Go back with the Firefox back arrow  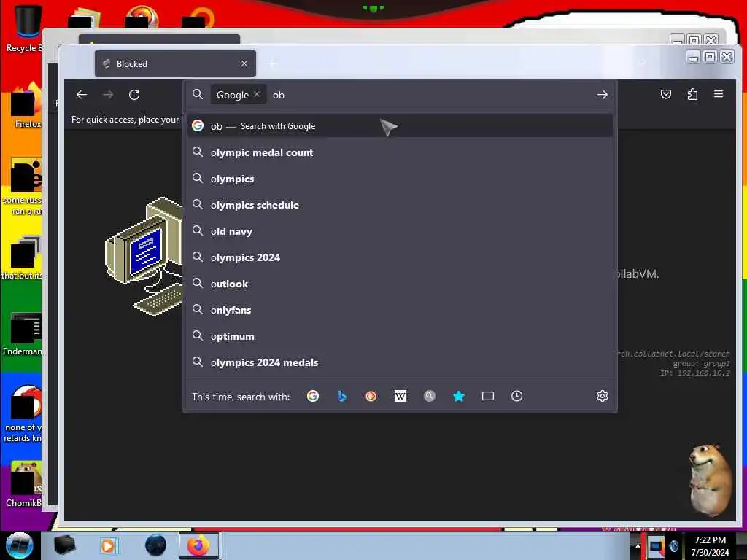pos(82,95)
